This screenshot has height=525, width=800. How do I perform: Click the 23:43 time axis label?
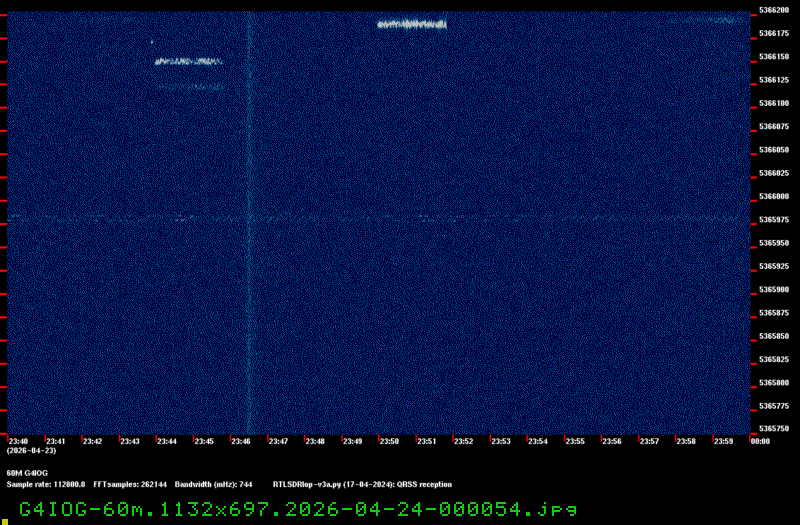tap(130, 441)
